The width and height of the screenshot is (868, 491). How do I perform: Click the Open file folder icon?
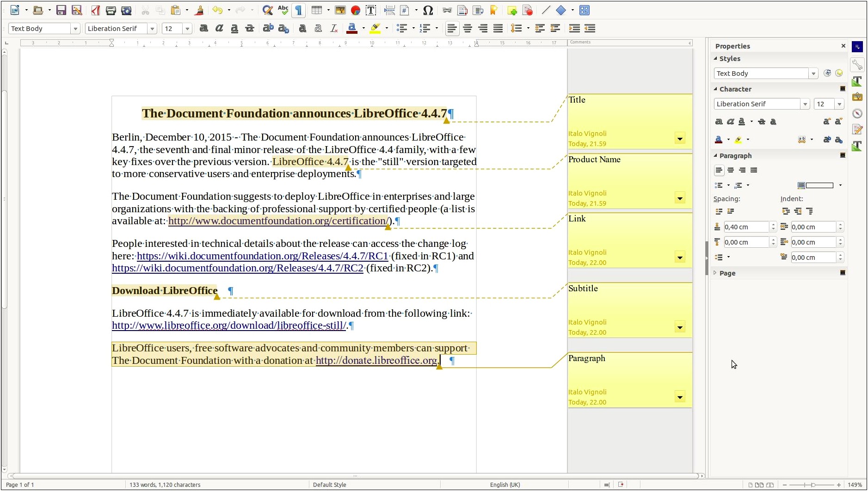pyautogui.click(x=38, y=10)
